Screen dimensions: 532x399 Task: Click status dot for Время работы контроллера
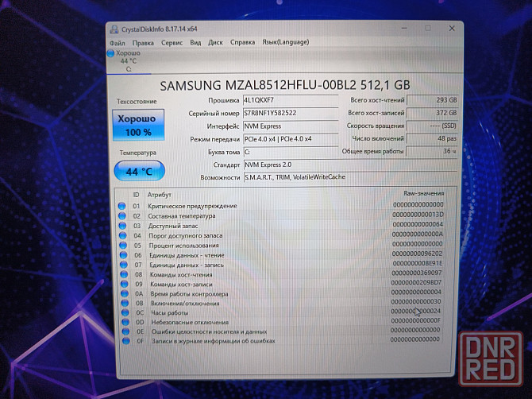125,293
